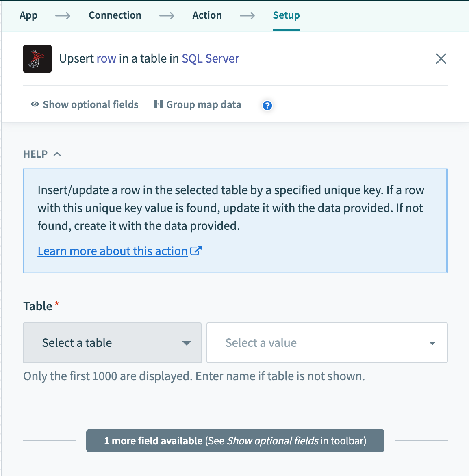Click the blue help question mark icon

[x=267, y=106]
